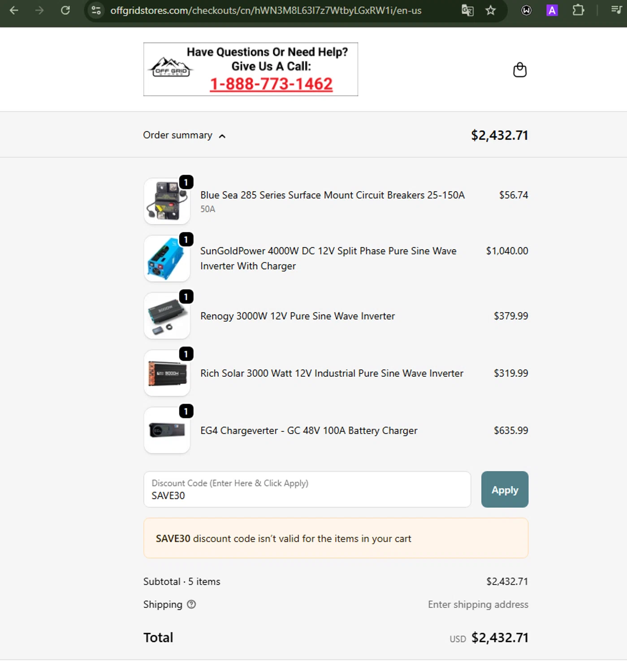Click the Renogy 3000W inverter thumbnail
Screen dimensions: 627x672
coord(167,316)
